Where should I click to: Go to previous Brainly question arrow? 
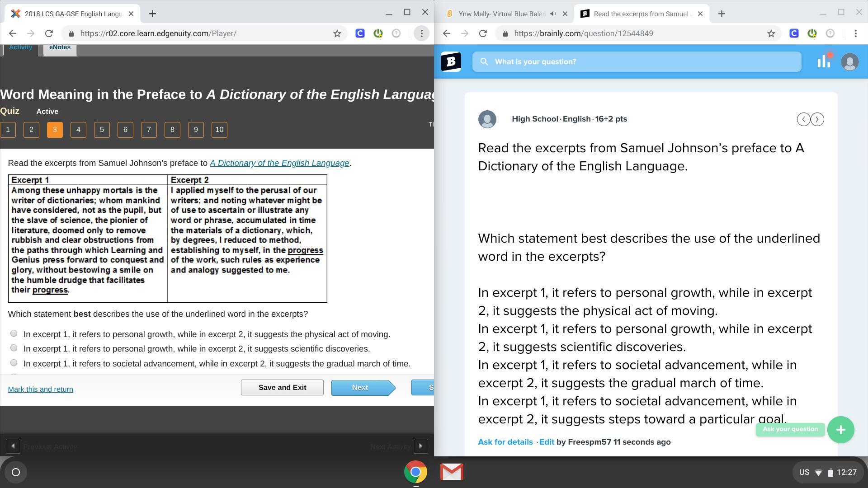pos(803,119)
